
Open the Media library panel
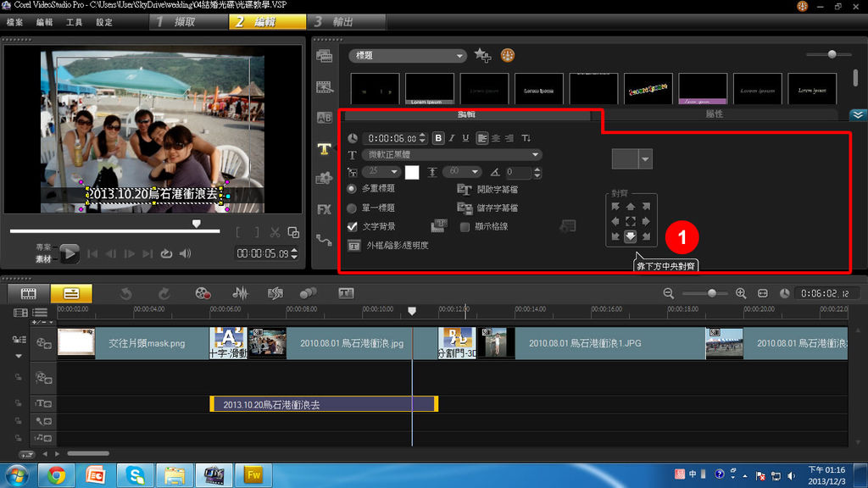[325, 56]
